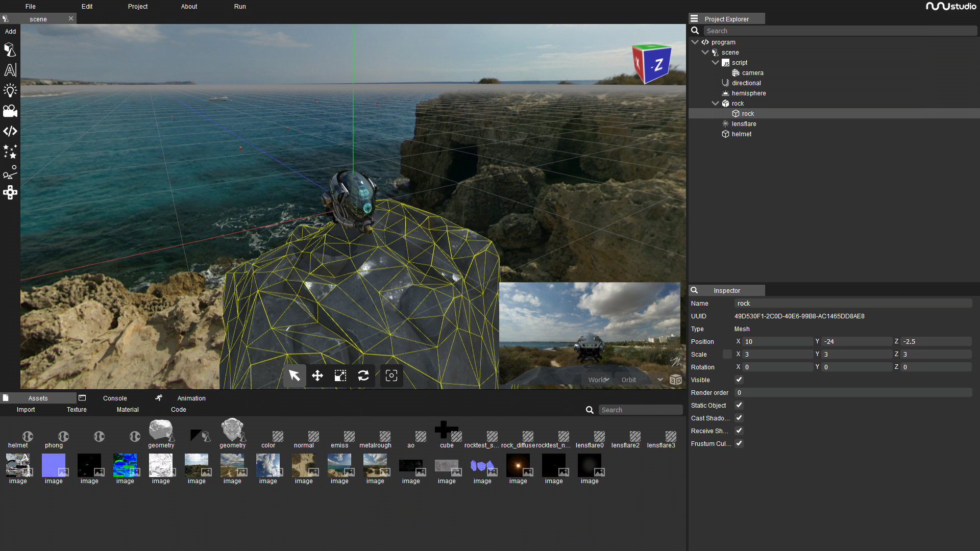Screen dimensions: 980x551
Task: Activate the Rotate gizmo tool
Action: tap(364, 375)
